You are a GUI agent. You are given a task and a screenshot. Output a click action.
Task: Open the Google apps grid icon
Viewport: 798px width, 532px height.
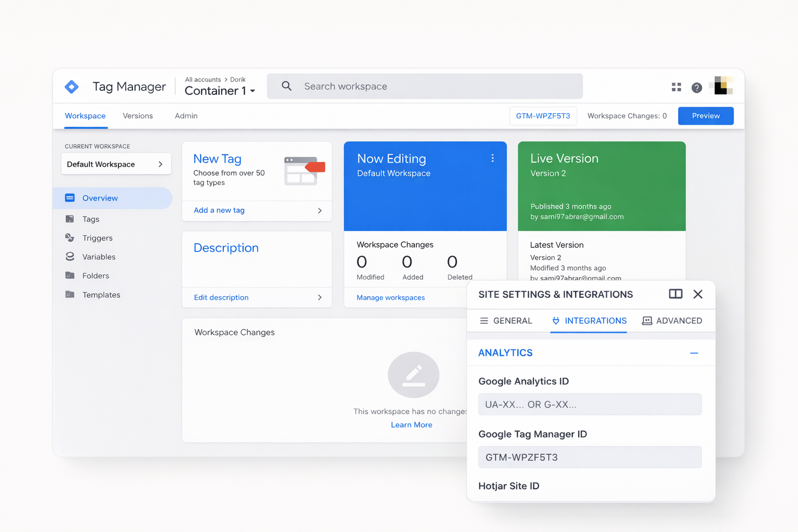676,87
